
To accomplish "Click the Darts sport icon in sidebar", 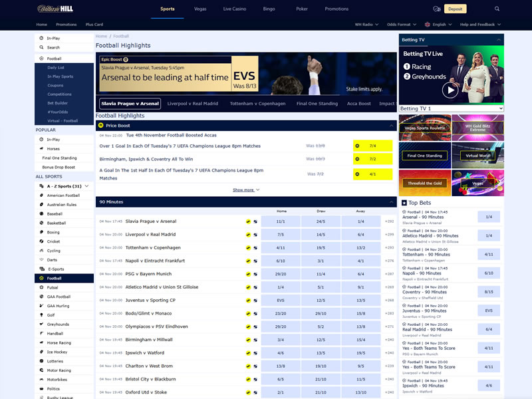I will [41, 260].
